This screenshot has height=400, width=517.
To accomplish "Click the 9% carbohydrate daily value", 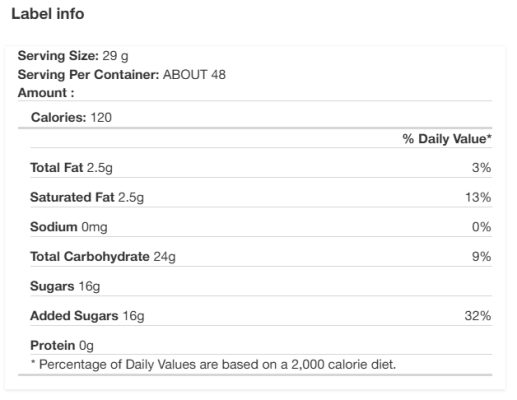I will (481, 256).
